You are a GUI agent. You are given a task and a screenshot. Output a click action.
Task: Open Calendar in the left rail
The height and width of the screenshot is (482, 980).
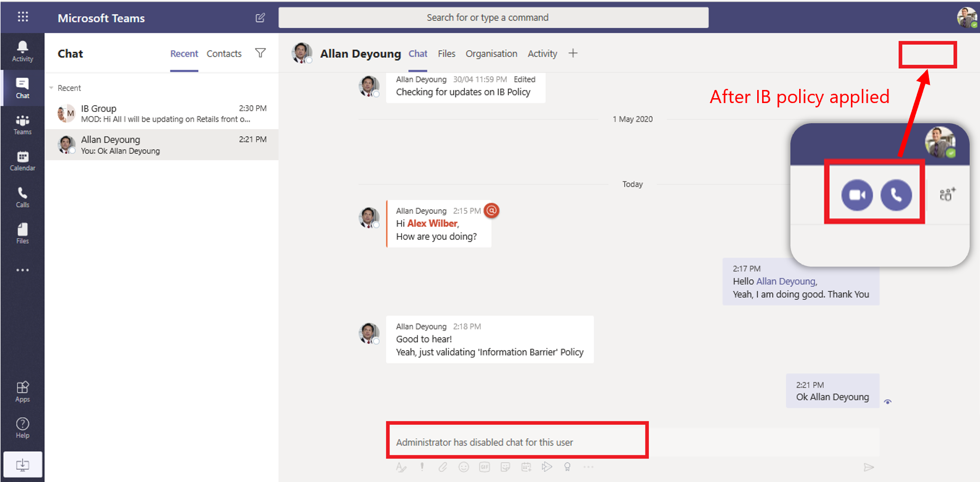tap(22, 161)
